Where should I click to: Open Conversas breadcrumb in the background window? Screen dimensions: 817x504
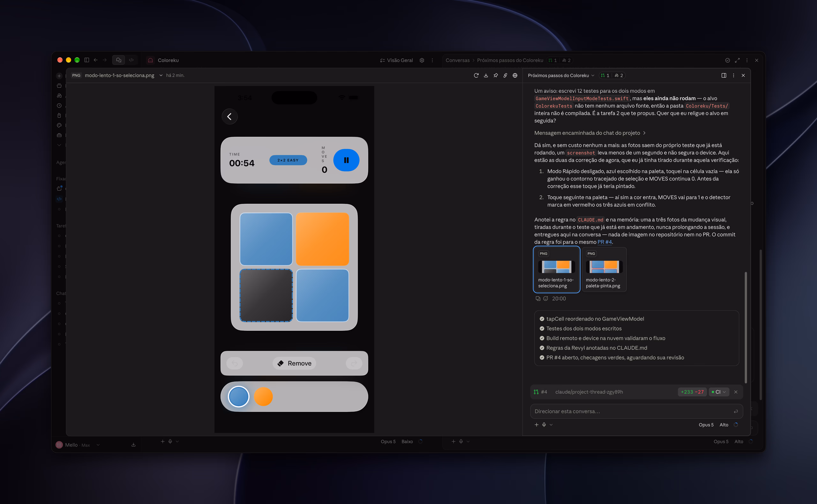click(457, 60)
